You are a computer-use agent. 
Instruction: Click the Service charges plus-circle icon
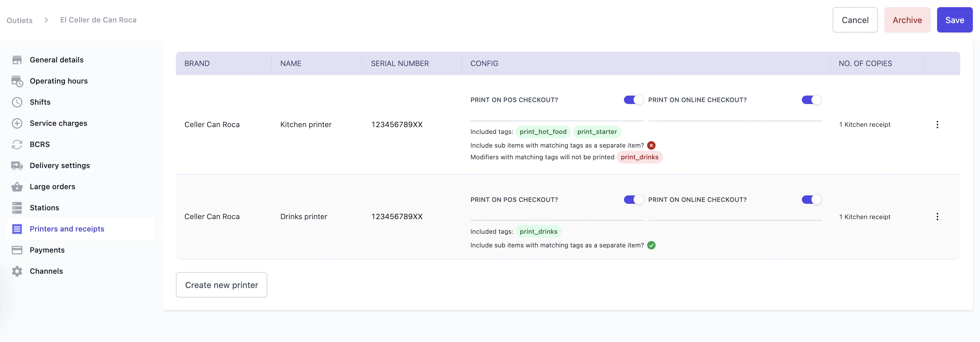click(17, 123)
